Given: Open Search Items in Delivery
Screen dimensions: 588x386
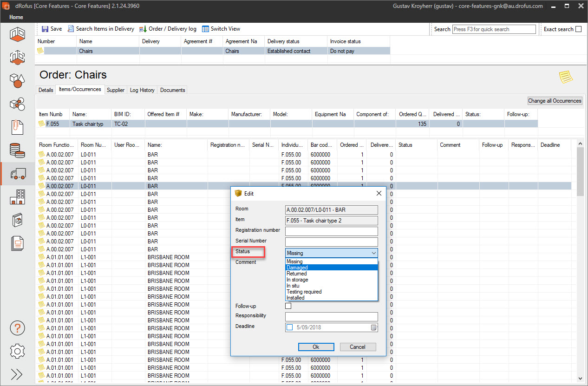Looking at the screenshot, I should [101, 29].
